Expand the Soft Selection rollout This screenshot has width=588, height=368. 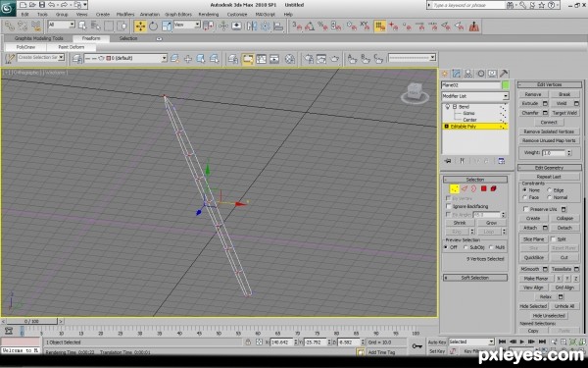click(x=475, y=278)
